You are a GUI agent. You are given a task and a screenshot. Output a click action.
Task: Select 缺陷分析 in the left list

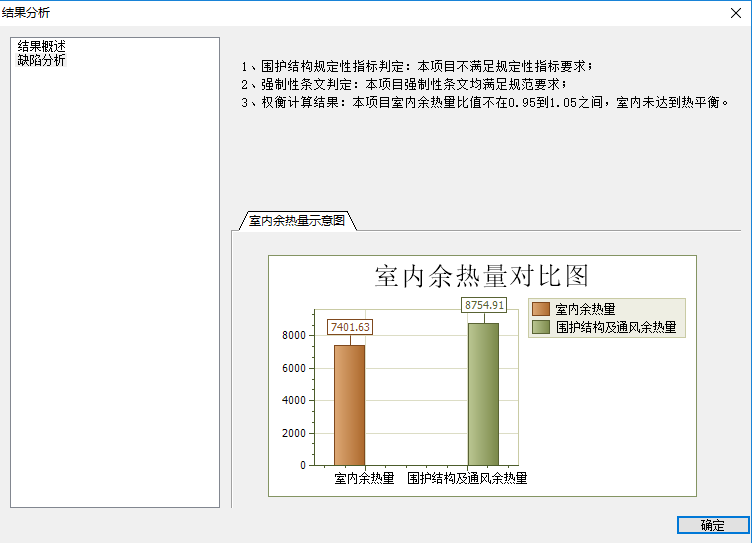point(41,60)
